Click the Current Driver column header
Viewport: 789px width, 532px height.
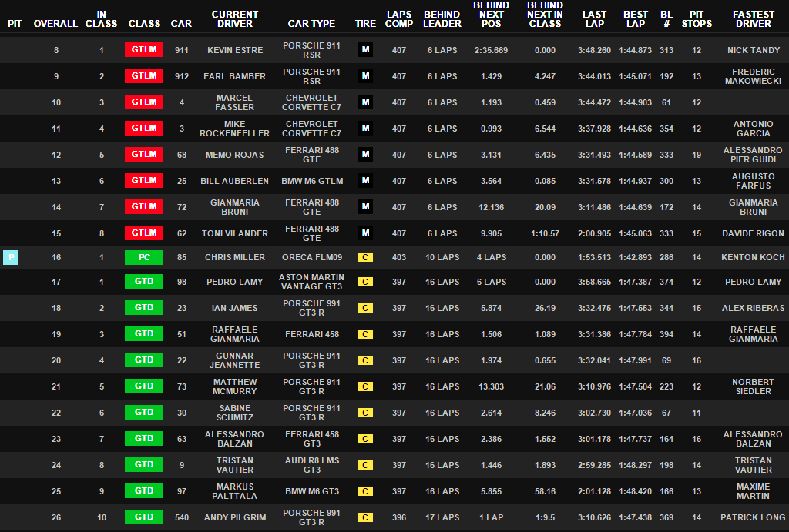(x=235, y=18)
